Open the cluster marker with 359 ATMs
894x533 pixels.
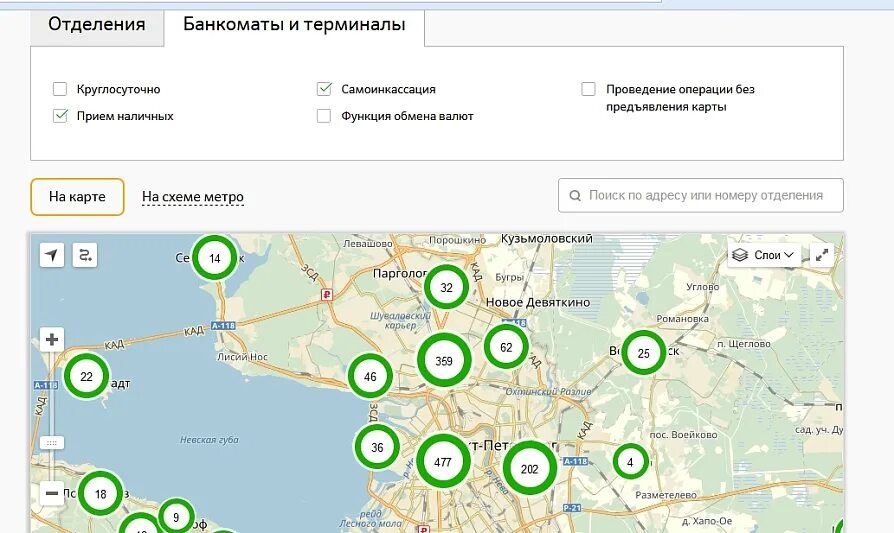pyautogui.click(x=444, y=361)
